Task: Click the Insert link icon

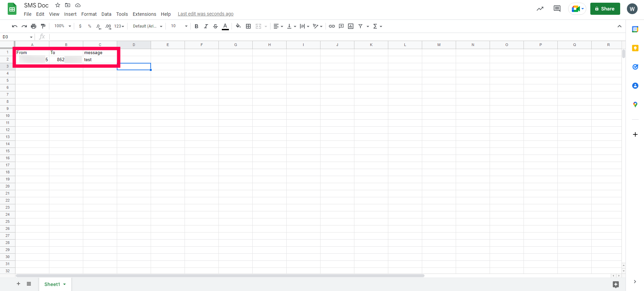Action: point(332,26)
